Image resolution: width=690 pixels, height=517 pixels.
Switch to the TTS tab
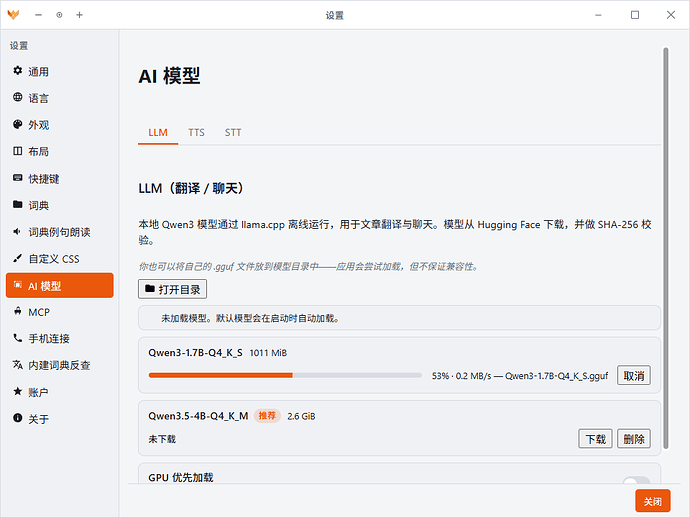(x=196, y=132)
